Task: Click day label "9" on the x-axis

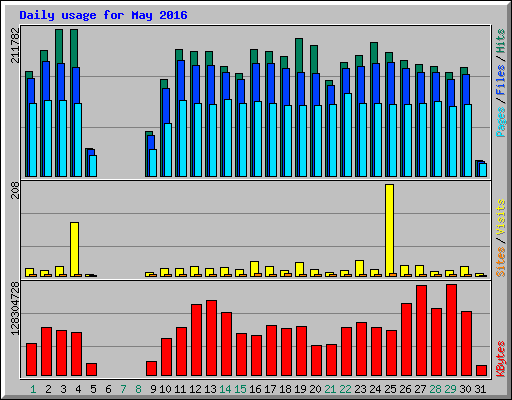Action: click(x=153, y=389)
